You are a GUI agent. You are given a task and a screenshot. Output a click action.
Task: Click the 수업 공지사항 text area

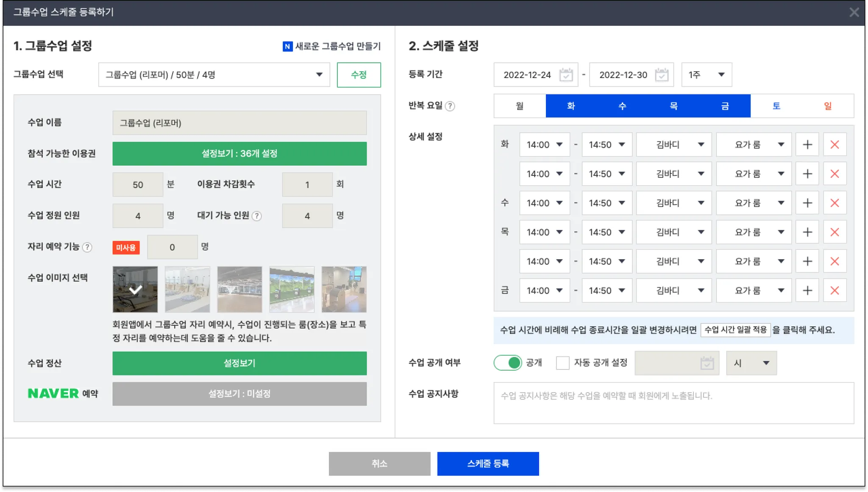tap(673, 403)
